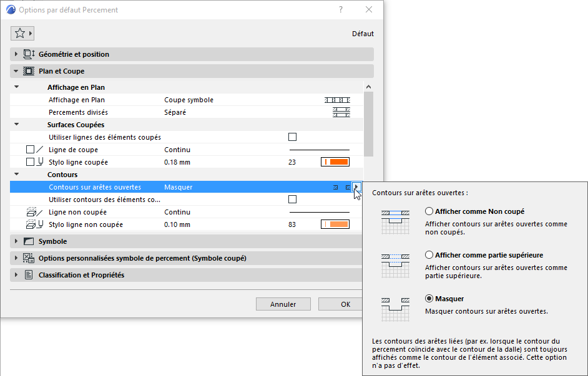Select Afficher comme partie supérieure radio button
The height and width of the screenshot is (376, 588).
(429, 255)
